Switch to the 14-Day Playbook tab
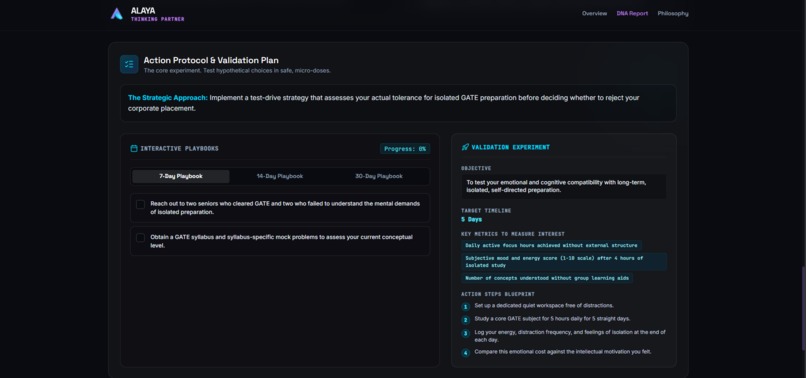Viewport: 806px width, 378px height. coord(280,176)
